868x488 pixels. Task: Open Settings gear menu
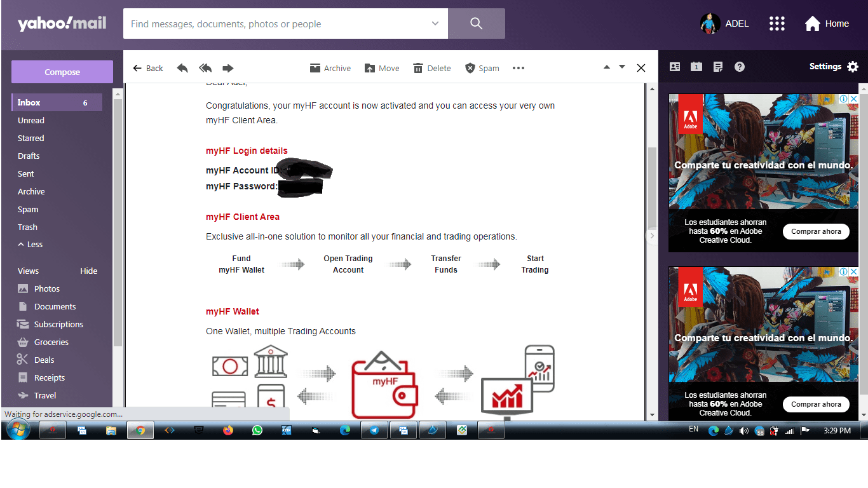point(834,67)
